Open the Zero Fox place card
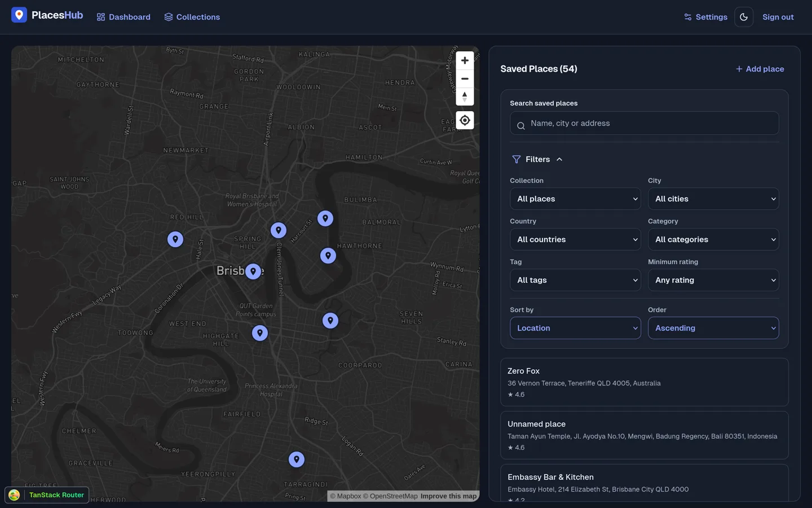Viewport: 812px width, 508px height. pos(645,382)
